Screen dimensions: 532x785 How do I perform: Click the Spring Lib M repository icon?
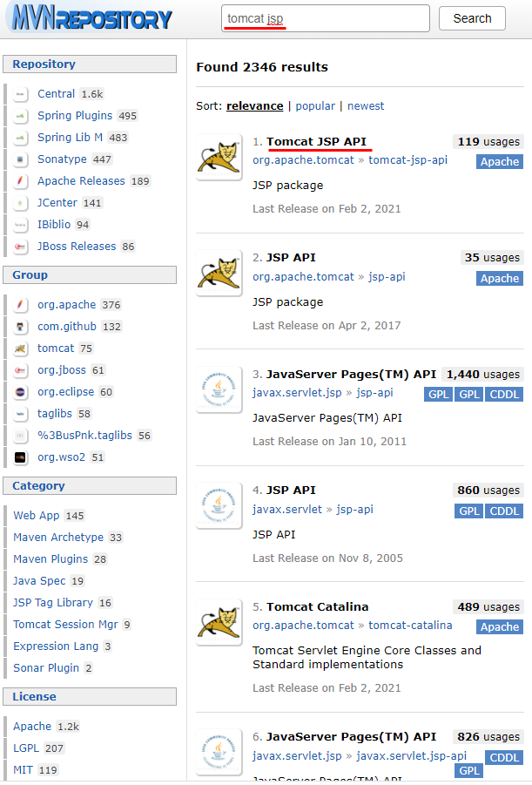[x=20, y=138]
